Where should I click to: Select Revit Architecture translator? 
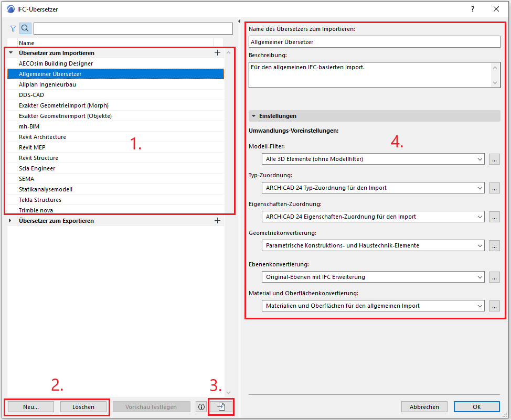[42, 137]
